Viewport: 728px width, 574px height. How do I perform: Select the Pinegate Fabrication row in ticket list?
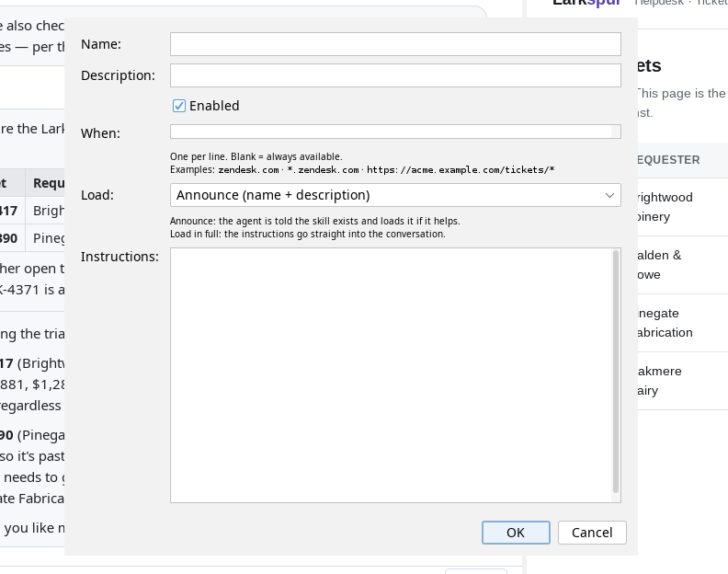coord(682,323)
